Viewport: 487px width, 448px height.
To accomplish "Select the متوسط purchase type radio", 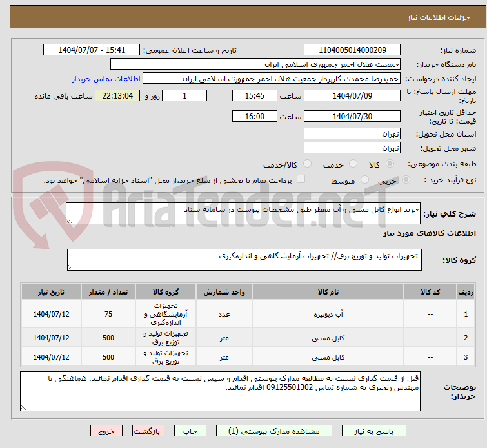I will click(364, 180).
